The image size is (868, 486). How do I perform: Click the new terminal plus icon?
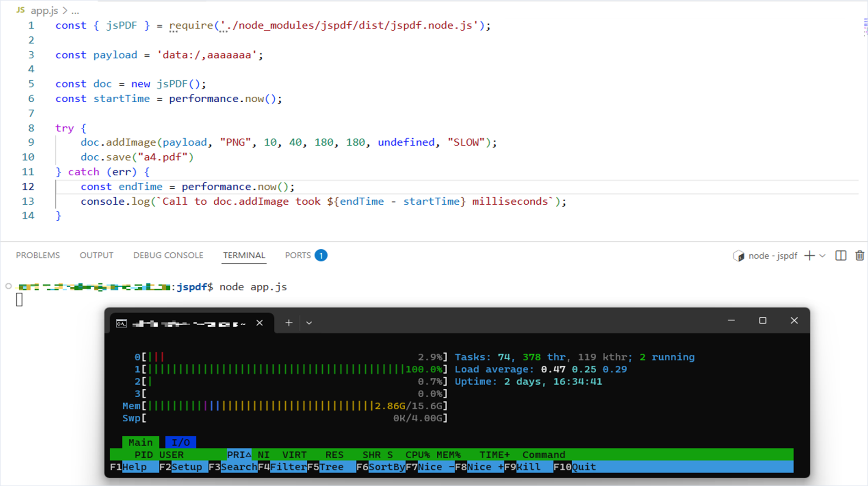[x=809, y=256]
